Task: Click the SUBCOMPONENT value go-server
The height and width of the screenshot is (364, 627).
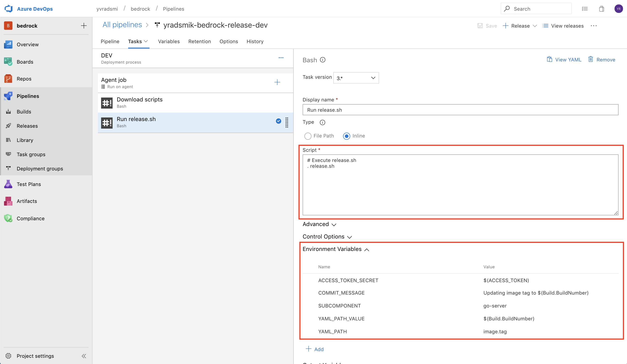Action: [495, 306]
